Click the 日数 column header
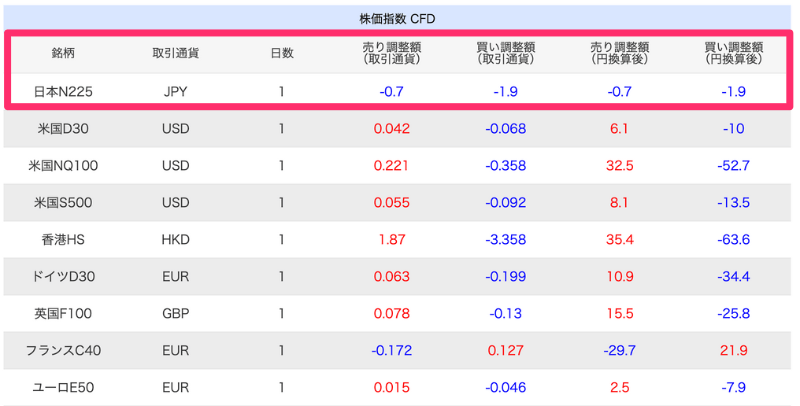 click(x=282, y=54)
